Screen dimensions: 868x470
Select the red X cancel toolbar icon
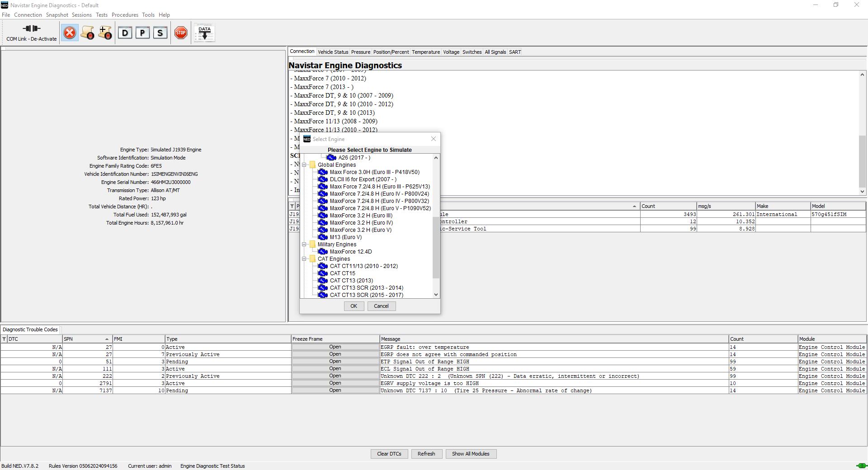click(70, 32)
